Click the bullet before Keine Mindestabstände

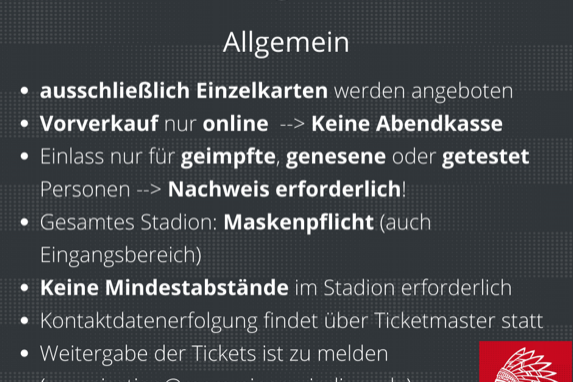pos(24,288)
